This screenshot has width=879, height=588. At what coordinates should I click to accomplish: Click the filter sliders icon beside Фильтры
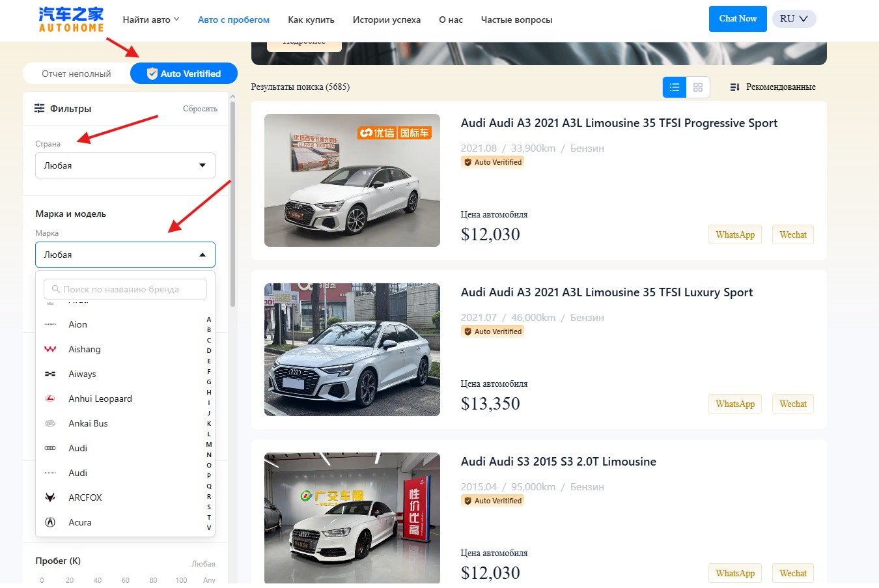tap(40, 108)
